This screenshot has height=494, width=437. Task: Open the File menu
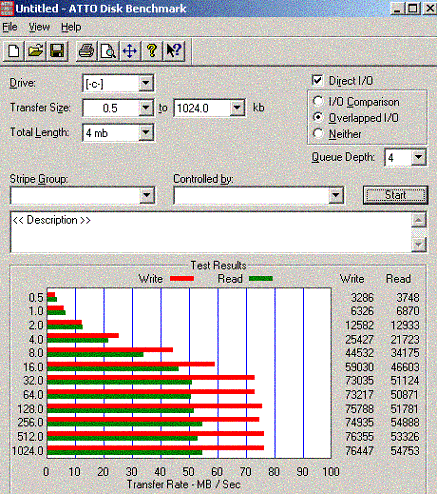[x=10, y=27]
